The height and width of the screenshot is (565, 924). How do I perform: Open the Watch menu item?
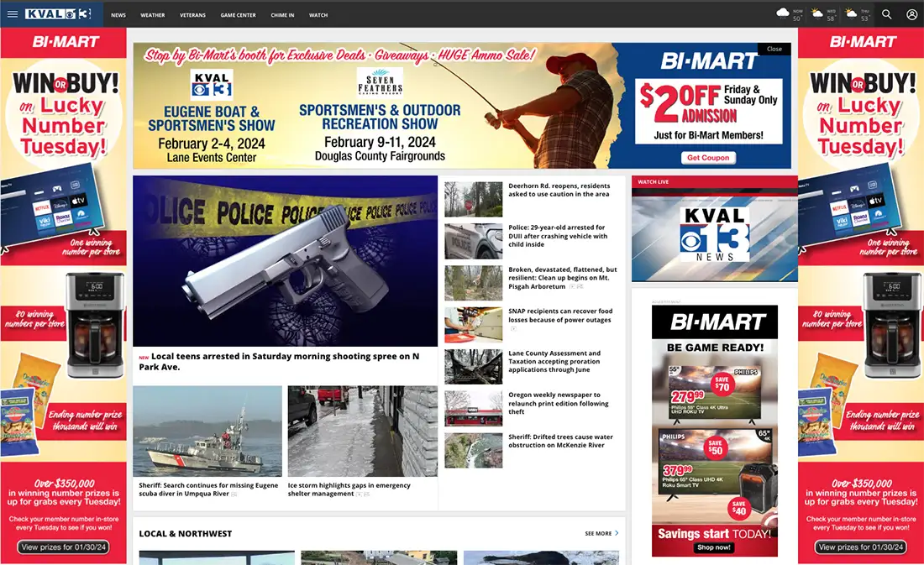pyautogui.click(x=318, y=15)
